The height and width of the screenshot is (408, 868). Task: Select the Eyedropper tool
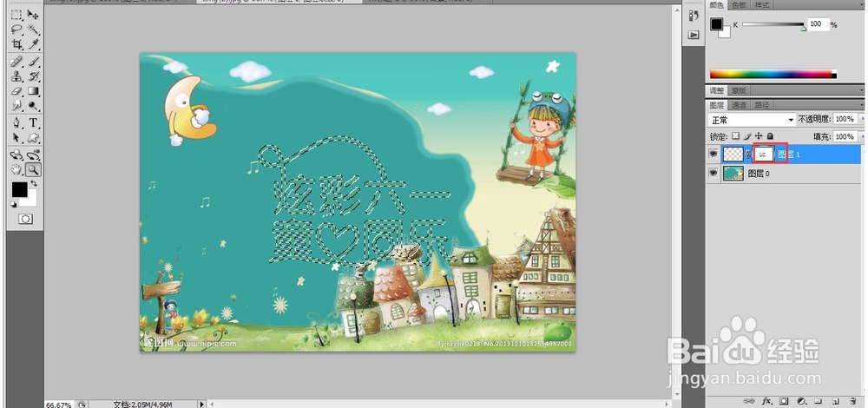point(33,43)
